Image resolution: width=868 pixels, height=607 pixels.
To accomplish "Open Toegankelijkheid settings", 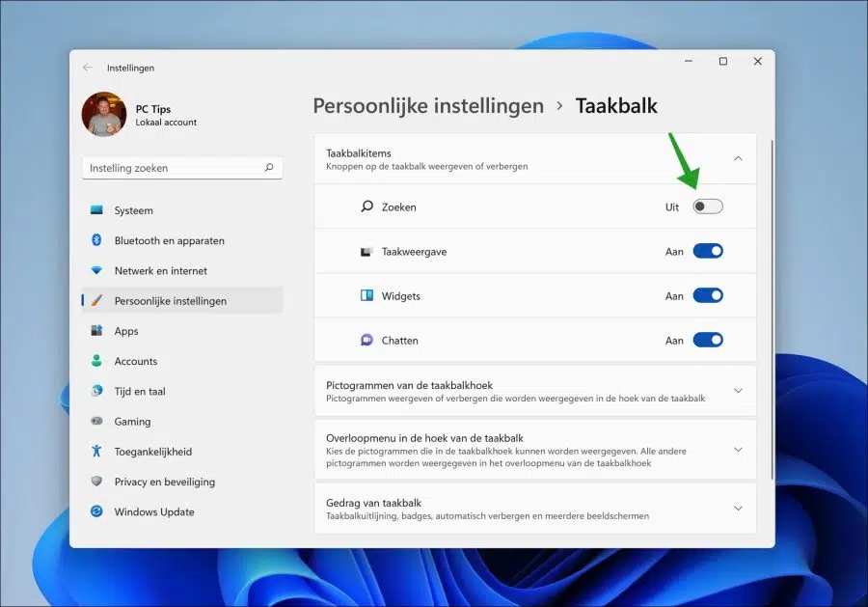I will (x=182, y=452).
